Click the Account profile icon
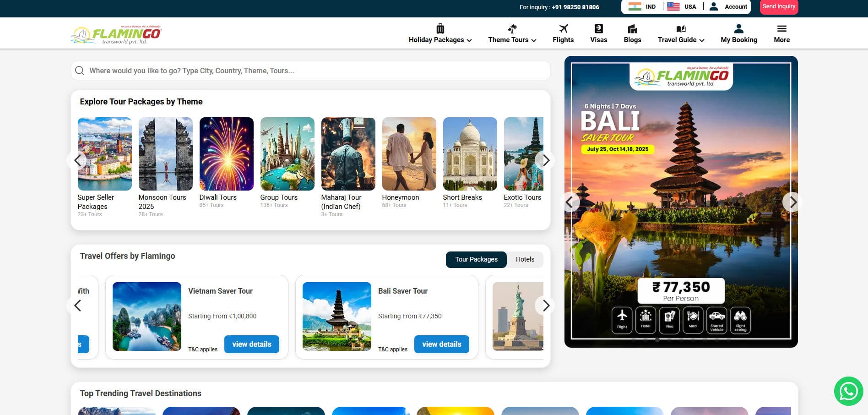 pos(713,6)
